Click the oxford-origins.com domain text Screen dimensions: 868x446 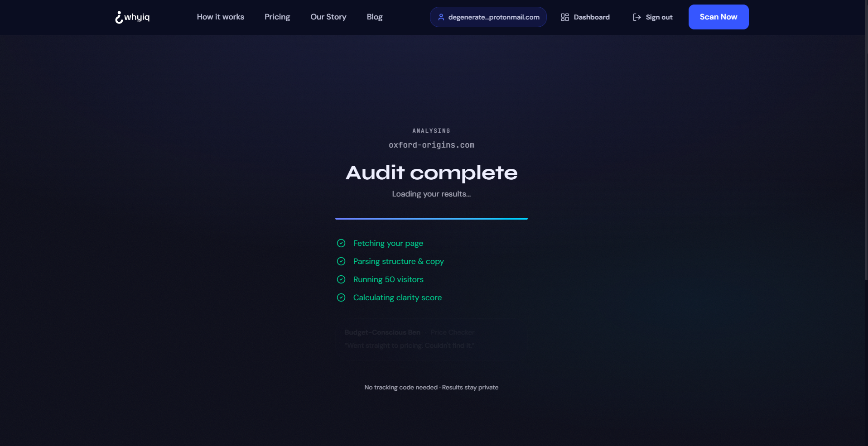431,145
